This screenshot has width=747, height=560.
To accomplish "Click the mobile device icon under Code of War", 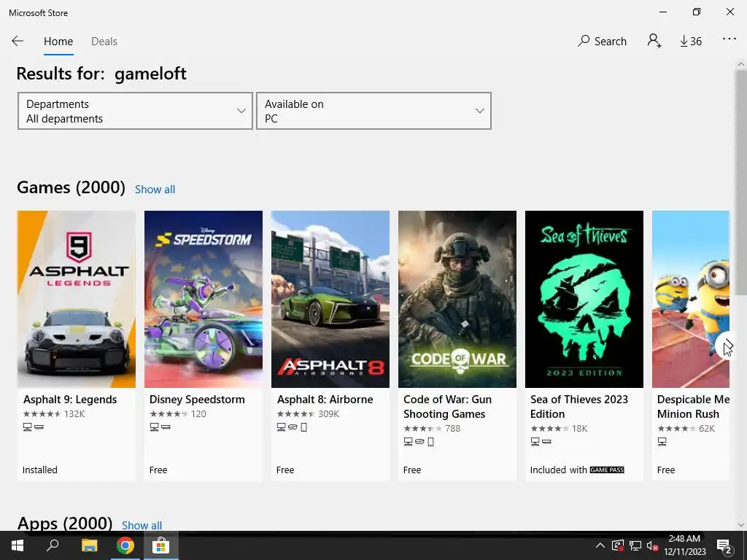I will pos(430,442).
